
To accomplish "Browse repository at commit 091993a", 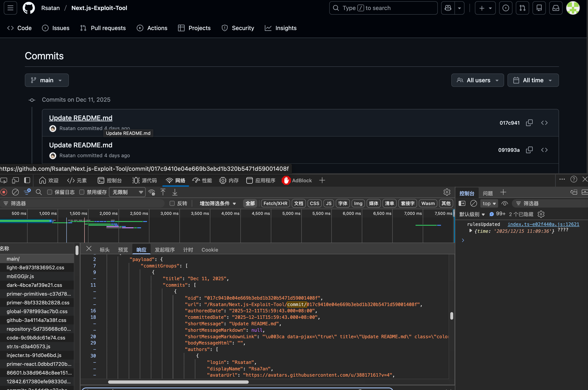I will tap(544, 150).
